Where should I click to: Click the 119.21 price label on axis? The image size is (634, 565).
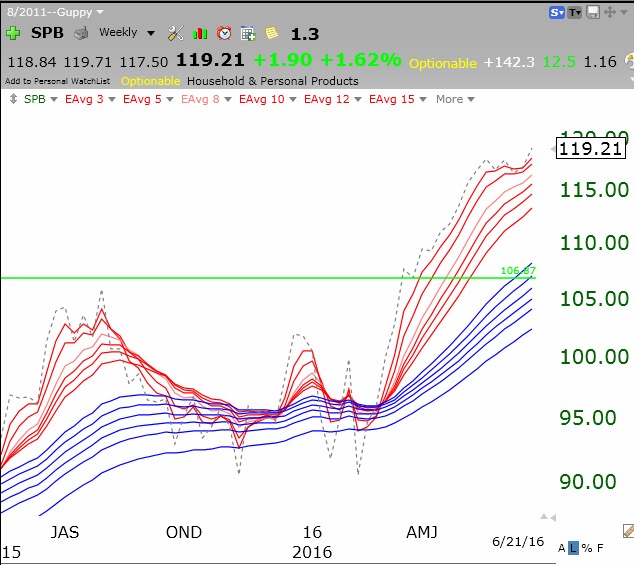coord(591,148)
